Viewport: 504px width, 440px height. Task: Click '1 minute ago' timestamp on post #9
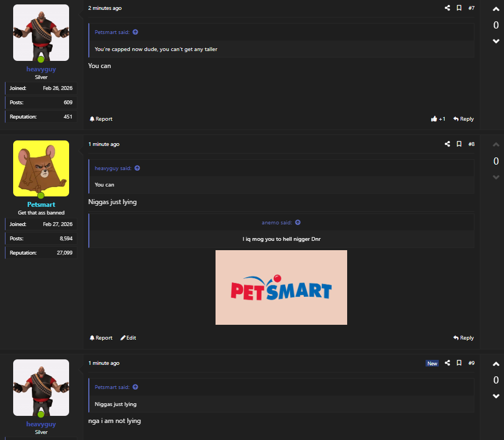pos(104,363)
